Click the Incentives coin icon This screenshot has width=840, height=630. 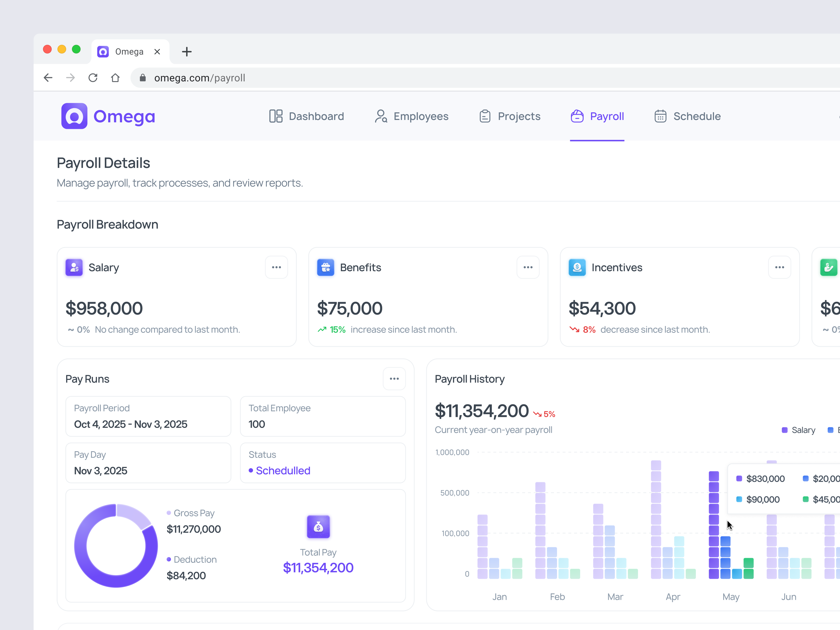tap(577, 267)
